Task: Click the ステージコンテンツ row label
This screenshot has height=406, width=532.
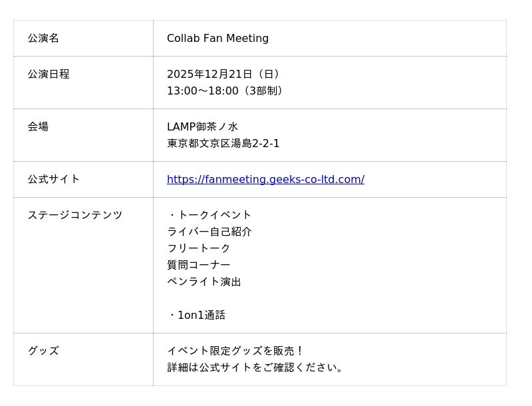Action: (75, 215)
